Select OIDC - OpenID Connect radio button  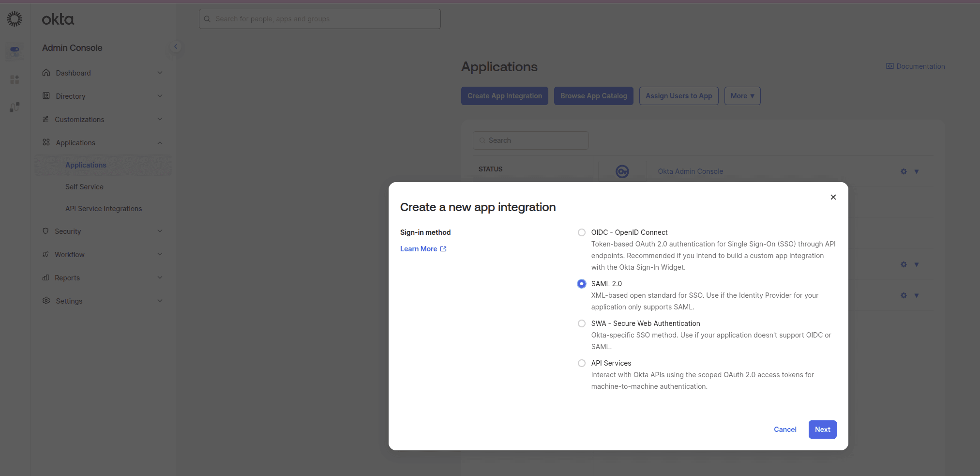[582, 232]
